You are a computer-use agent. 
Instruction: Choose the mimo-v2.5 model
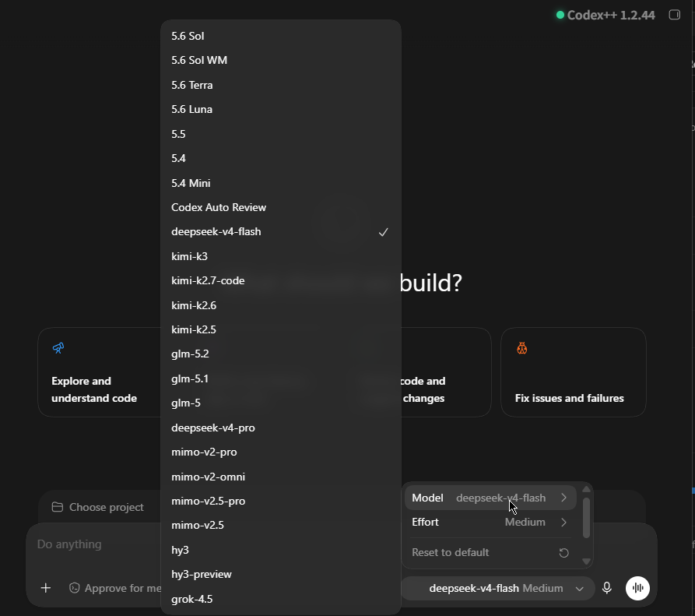point(281,525)
